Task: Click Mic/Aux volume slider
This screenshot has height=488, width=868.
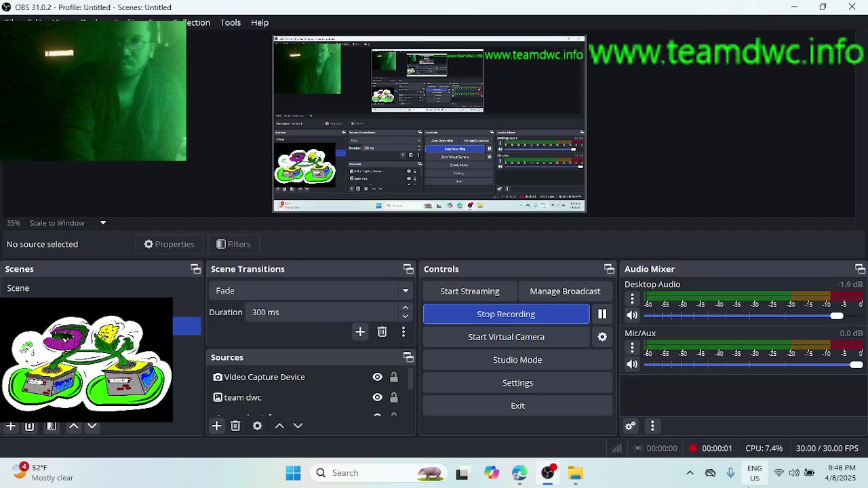Action: click(x=753, y=365)
